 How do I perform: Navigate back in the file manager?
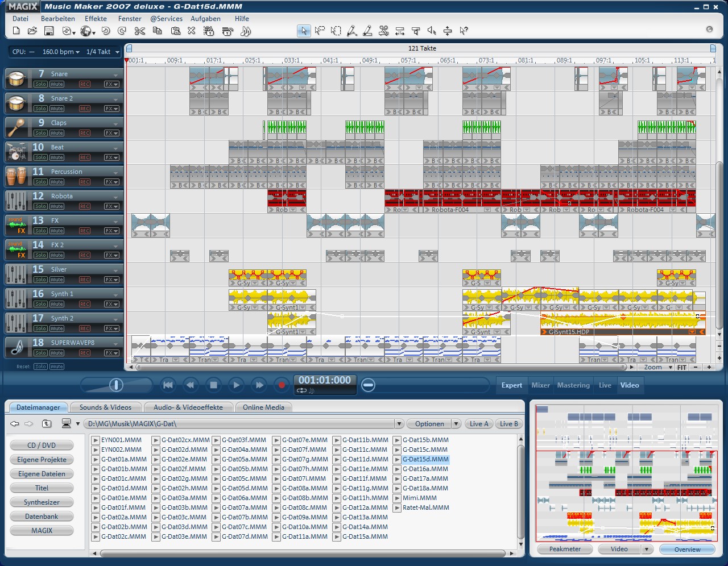point(15,423)
